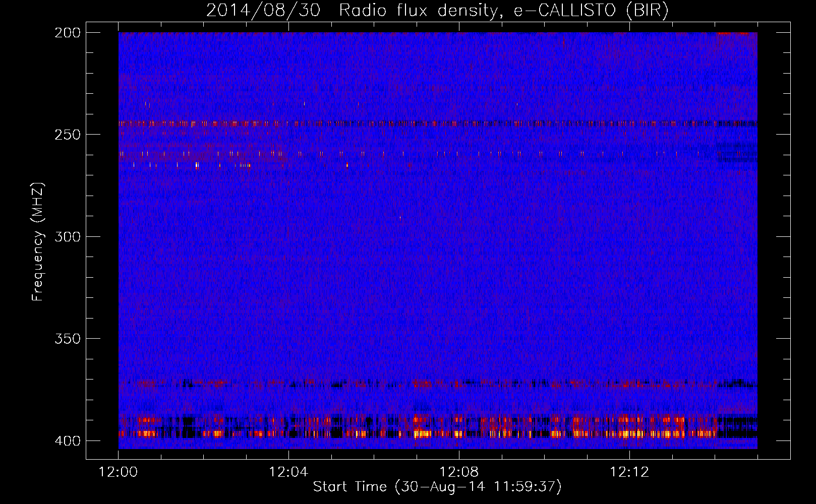Screen dimensions: 816x504
Task: Click the 12:08 time tick label
Action: [x=459, y=472]
